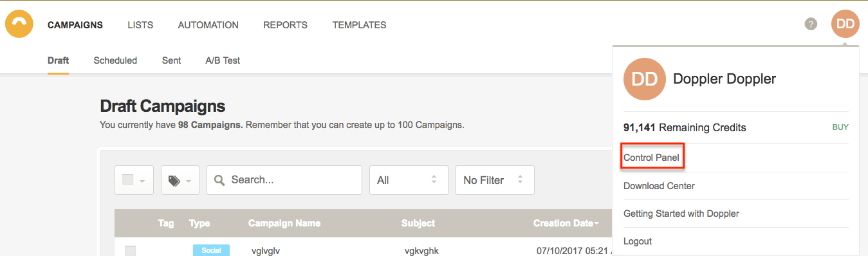Click the search magnifier icon
868x256 pixels.
[x=219, y=180]
